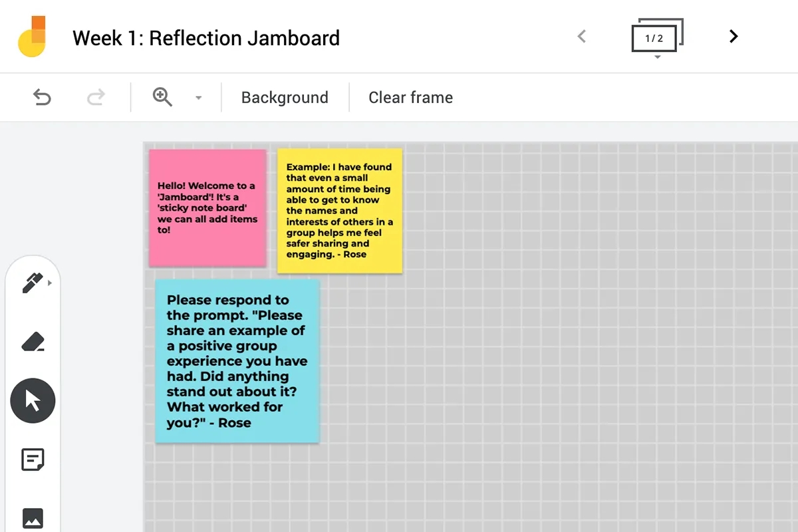The height and width of the screenshot is (532, 798).
Task: Click the Redo arrow
Action: (x=95, y=97)
